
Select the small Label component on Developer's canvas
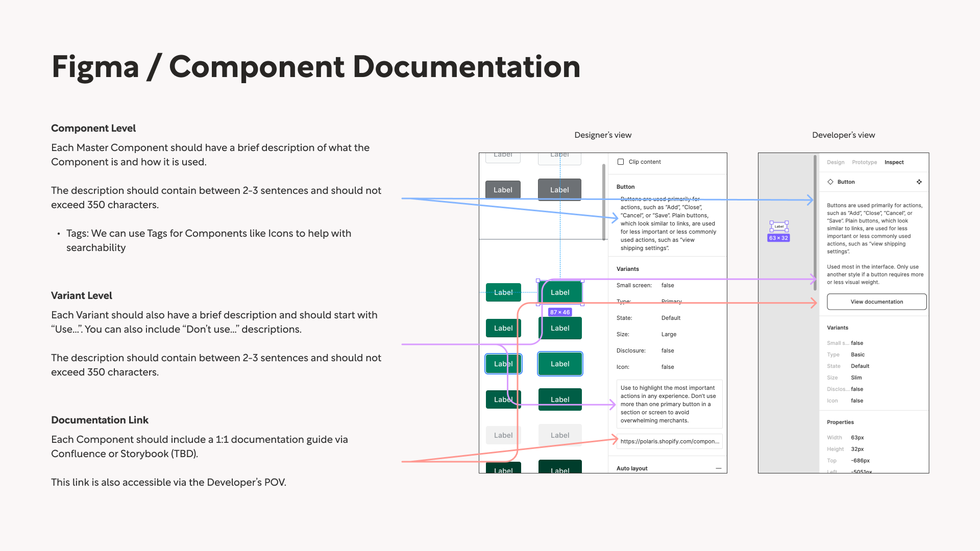pyautogui.click(x=779, y=227)
